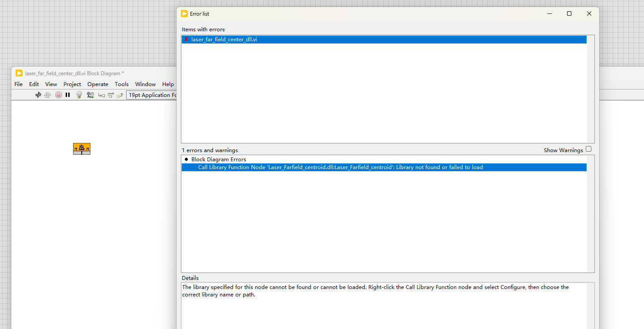
Task: Enable the Show Warnings checkbox
Action: click(x=589, y=149)
